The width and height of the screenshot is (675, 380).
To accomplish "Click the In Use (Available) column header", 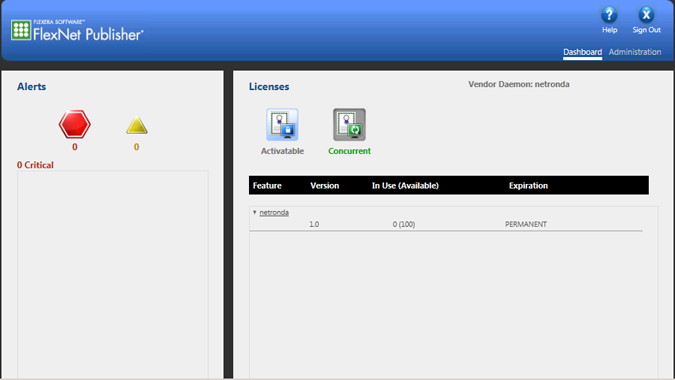I will pos(405,185).
